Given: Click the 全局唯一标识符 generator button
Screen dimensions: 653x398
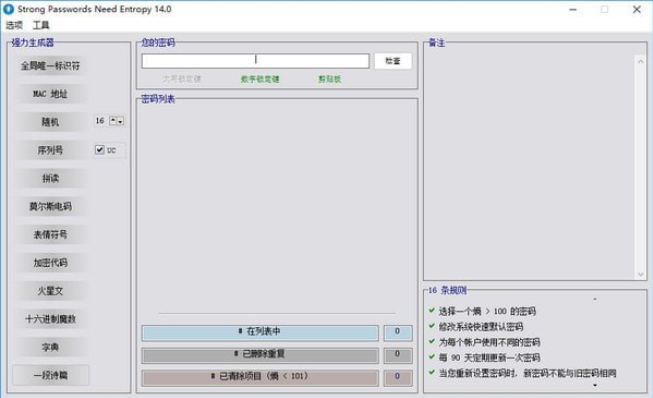Looking at the screenshot, I should pos(50,66).
